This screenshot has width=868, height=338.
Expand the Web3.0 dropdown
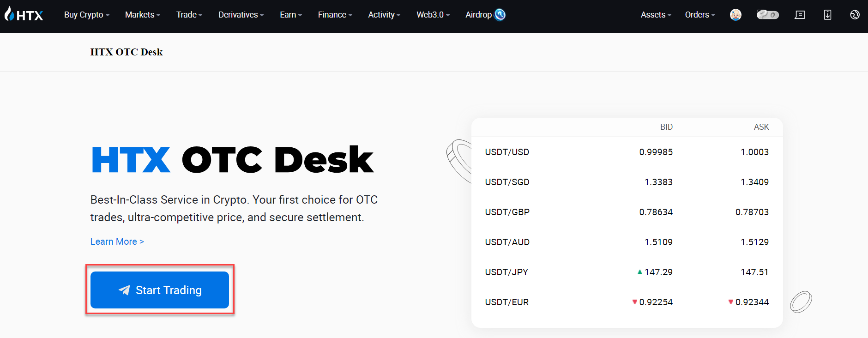click(433, 15)
